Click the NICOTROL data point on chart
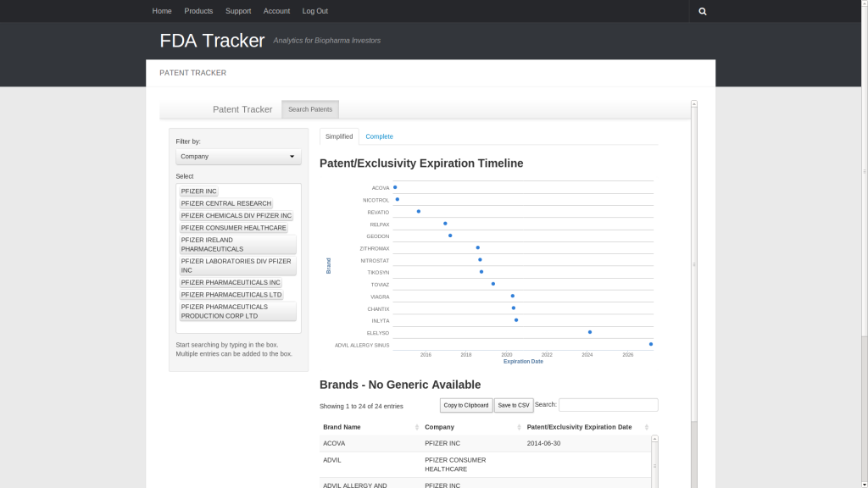The height and width of the screenshot is (488, 868). click(x=398, y=199)
